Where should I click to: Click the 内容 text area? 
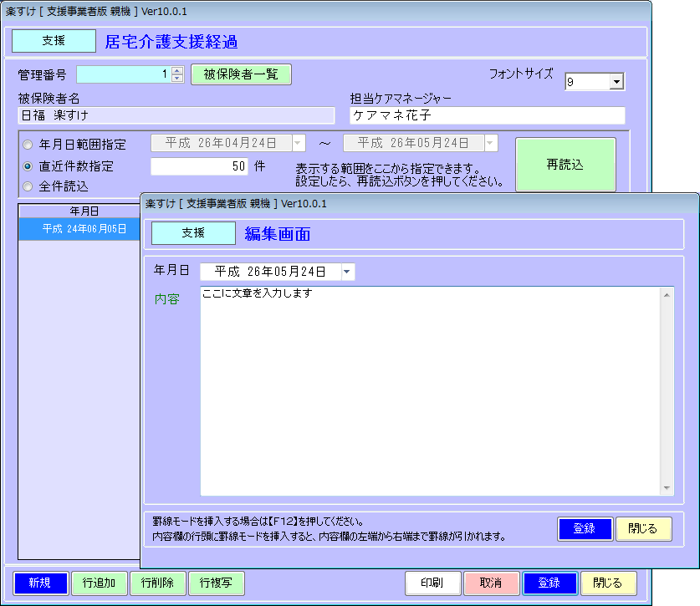pos(430,391)
